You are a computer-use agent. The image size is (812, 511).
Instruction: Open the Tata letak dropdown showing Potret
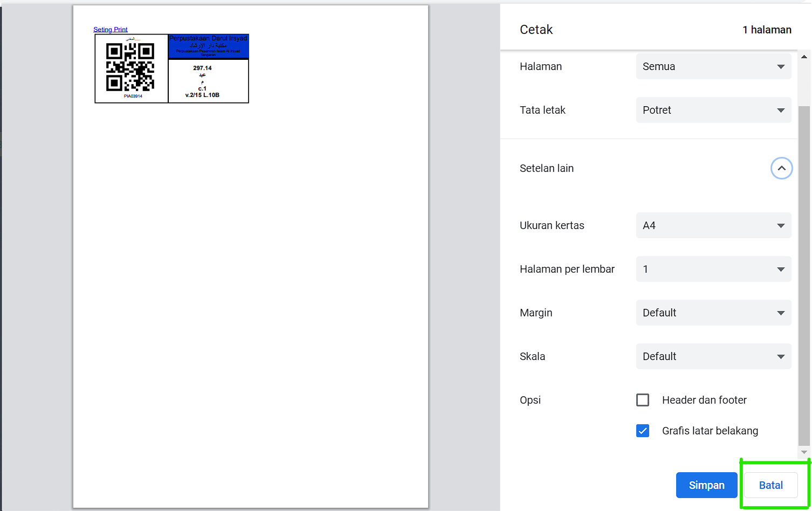713,110
